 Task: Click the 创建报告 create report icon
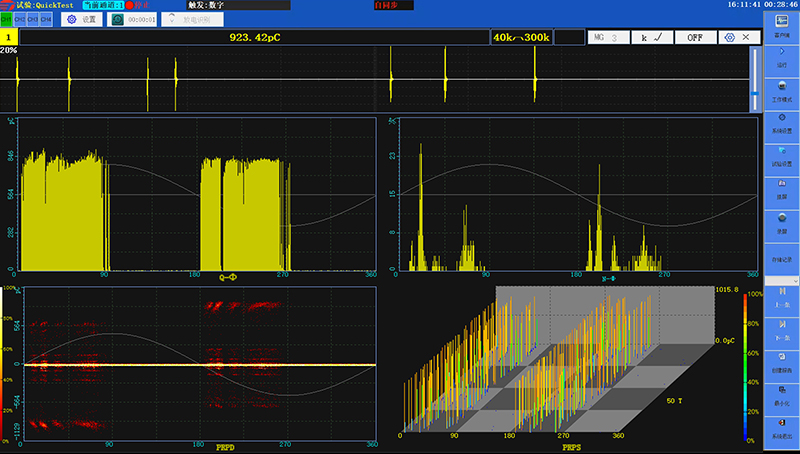tap(781, 361)
